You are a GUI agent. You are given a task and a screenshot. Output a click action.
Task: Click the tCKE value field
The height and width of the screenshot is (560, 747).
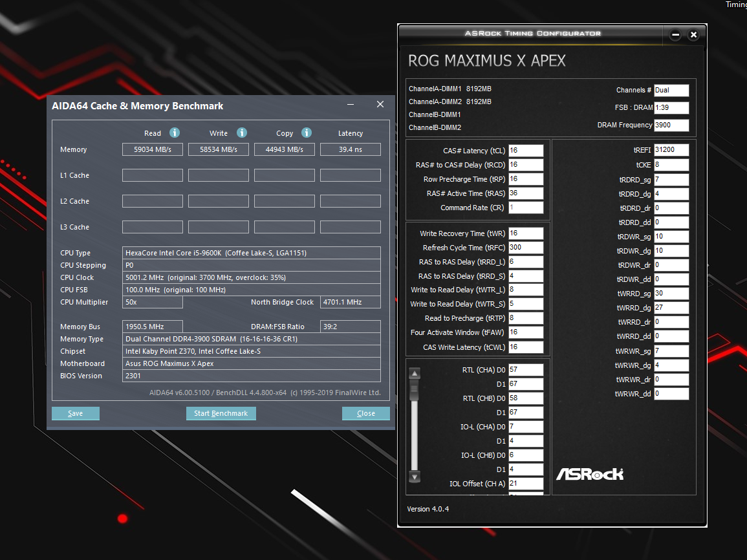click(x=671, y=165)
